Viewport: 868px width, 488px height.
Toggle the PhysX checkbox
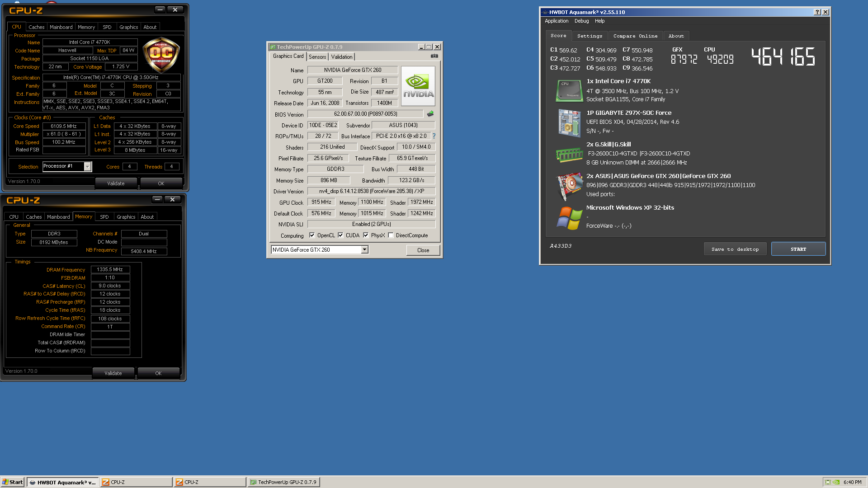[366, 235]
